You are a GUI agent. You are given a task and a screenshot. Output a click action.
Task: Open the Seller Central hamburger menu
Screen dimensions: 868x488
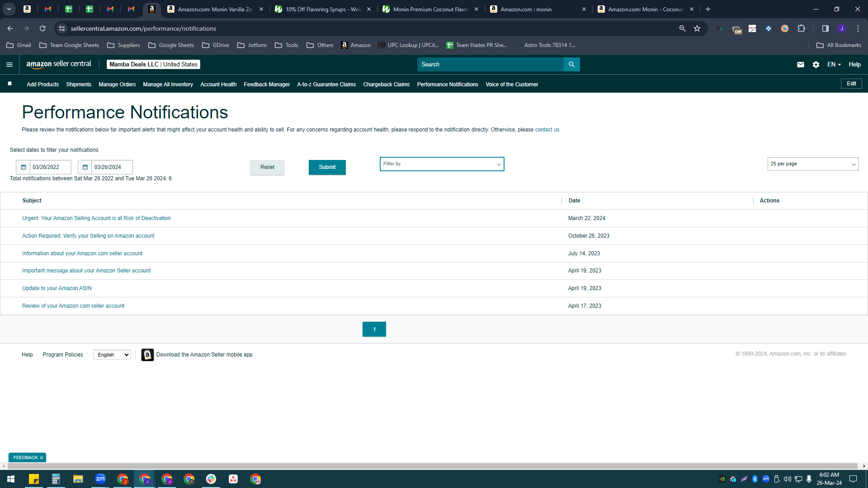click(x=9, y=65)
